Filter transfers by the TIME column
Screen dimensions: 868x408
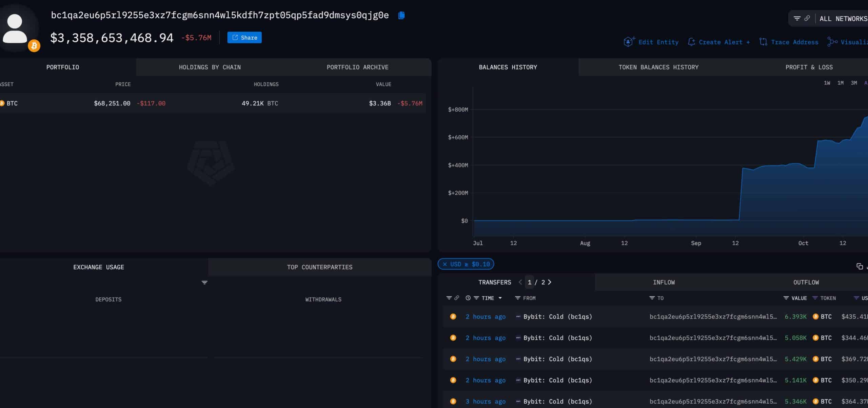[476, 298]
